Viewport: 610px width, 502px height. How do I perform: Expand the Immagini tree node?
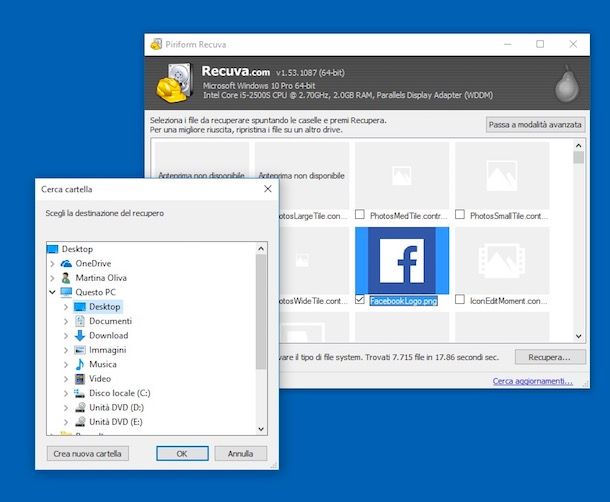click(x=66, y=350)
